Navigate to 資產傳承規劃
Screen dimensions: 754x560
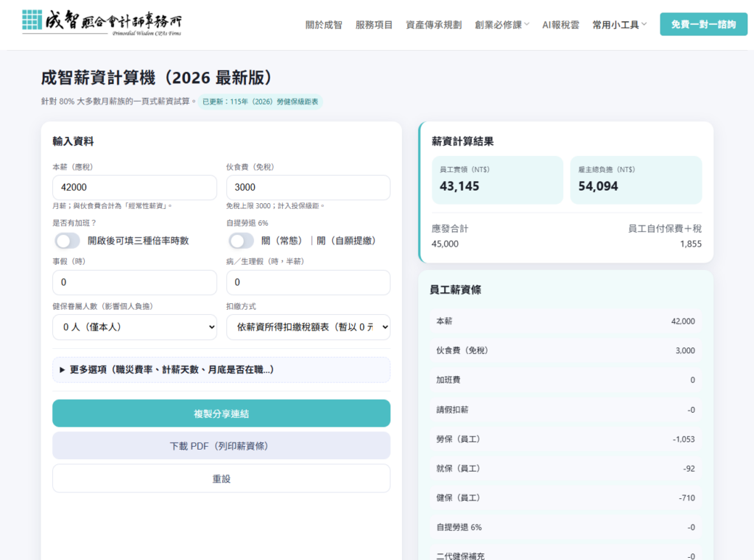pyautogui.click(x=434, y=24)
